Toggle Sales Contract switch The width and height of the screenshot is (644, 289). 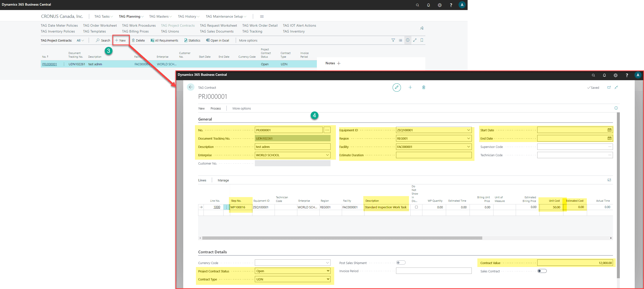pos(542,271)
